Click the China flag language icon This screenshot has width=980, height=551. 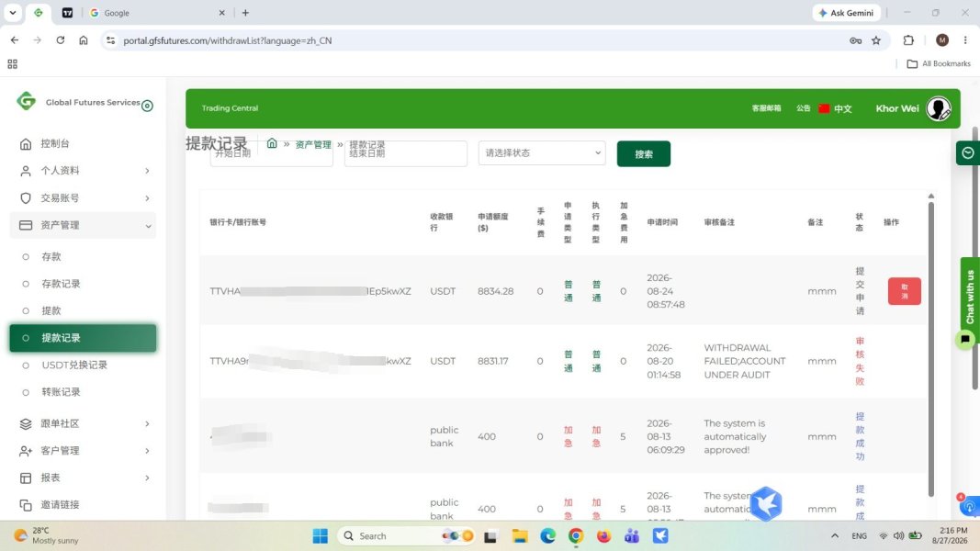(824, 108)
